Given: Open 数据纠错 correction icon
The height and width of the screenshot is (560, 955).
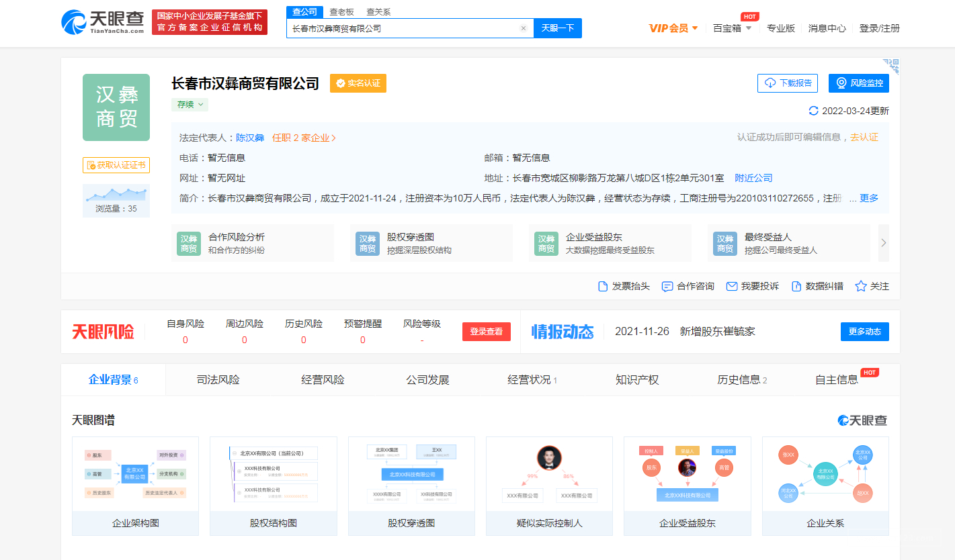Looking at the screenshot, I should coord(796,286).
